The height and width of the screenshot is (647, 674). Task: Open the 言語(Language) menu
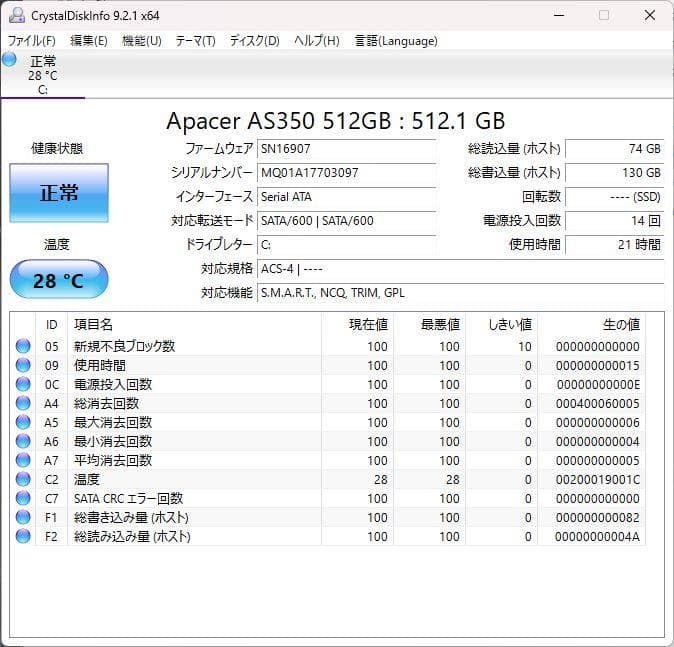(x=396, y=41)
